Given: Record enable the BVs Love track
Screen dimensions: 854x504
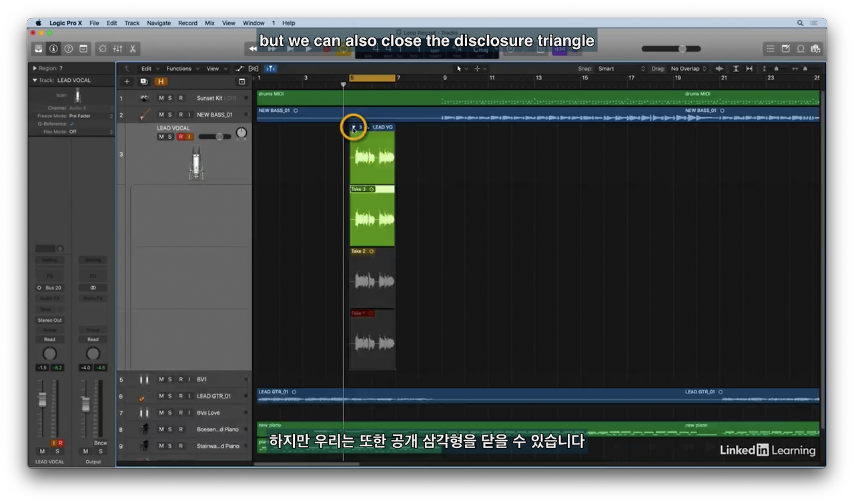Looking at the screenshot, I should point(180,413).
